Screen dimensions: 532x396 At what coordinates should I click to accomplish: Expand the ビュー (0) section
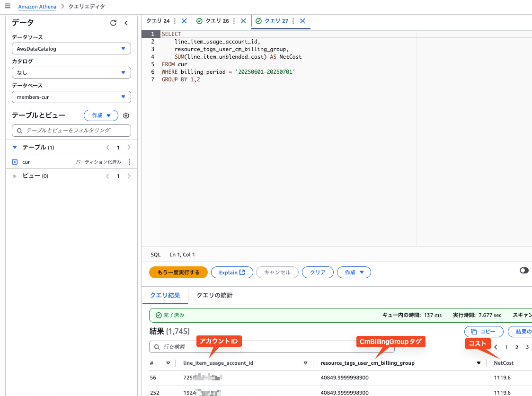tap(15, 176)
